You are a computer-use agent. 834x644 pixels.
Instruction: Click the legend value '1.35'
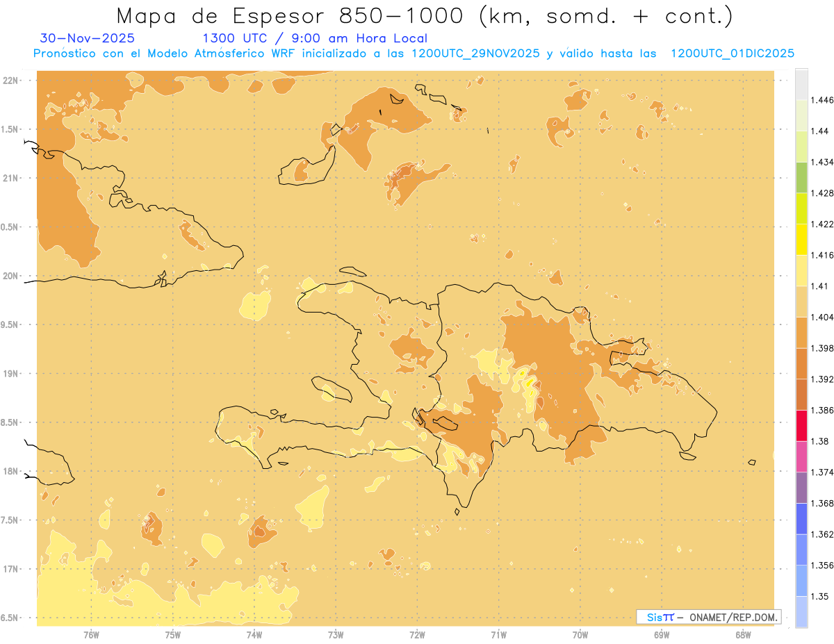[820, 596]
